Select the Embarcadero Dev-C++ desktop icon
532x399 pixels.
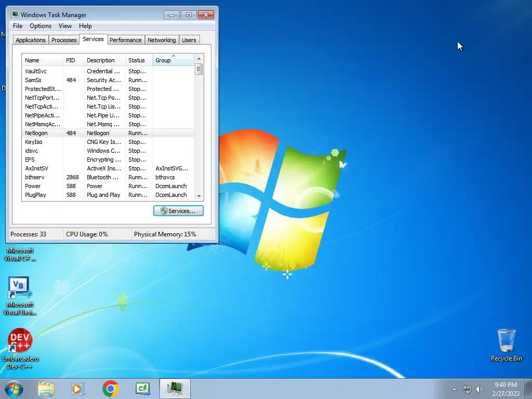(20, 349)
